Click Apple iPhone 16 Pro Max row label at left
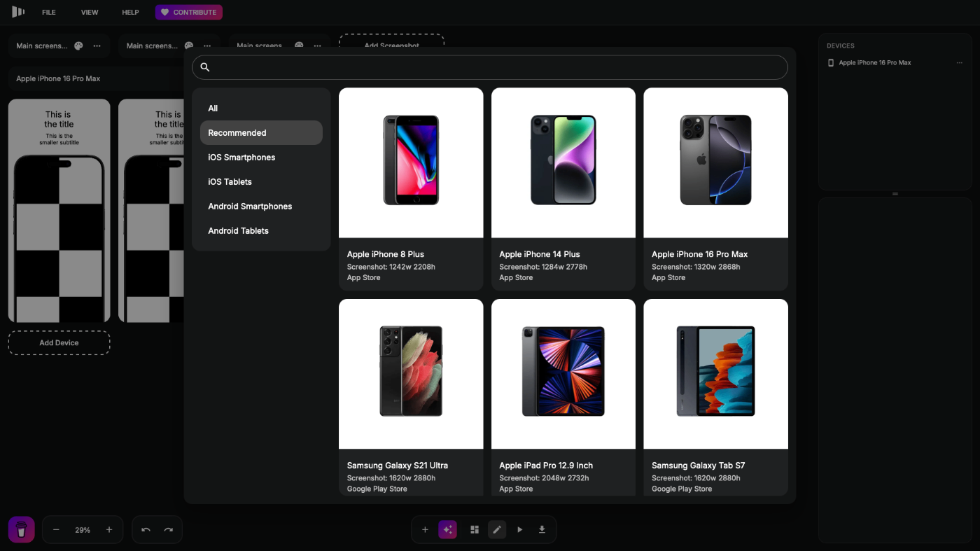The width and height of the screenshot is (980, 551). 58,79
